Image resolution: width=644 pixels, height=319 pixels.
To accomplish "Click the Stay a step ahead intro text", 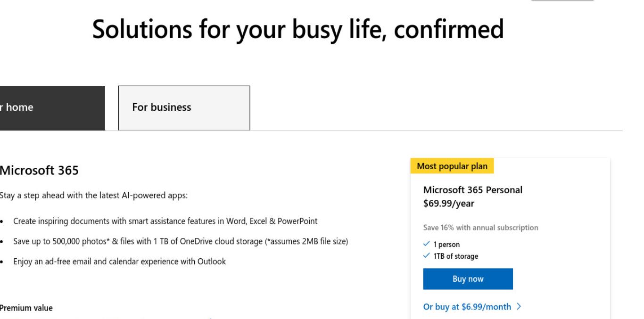I will click(x=94, y=196).
